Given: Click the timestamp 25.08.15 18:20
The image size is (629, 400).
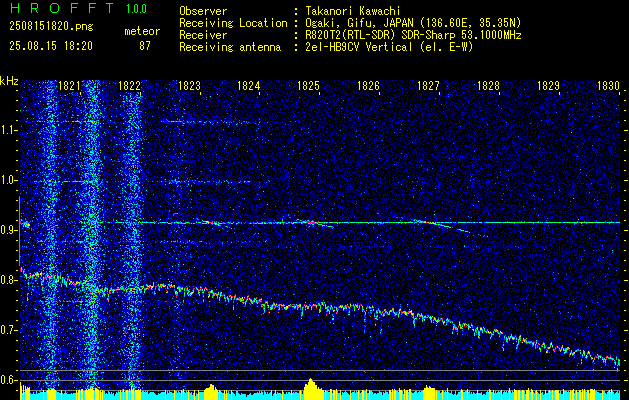Looking at the screenshot, I should (x=51, y=46).
